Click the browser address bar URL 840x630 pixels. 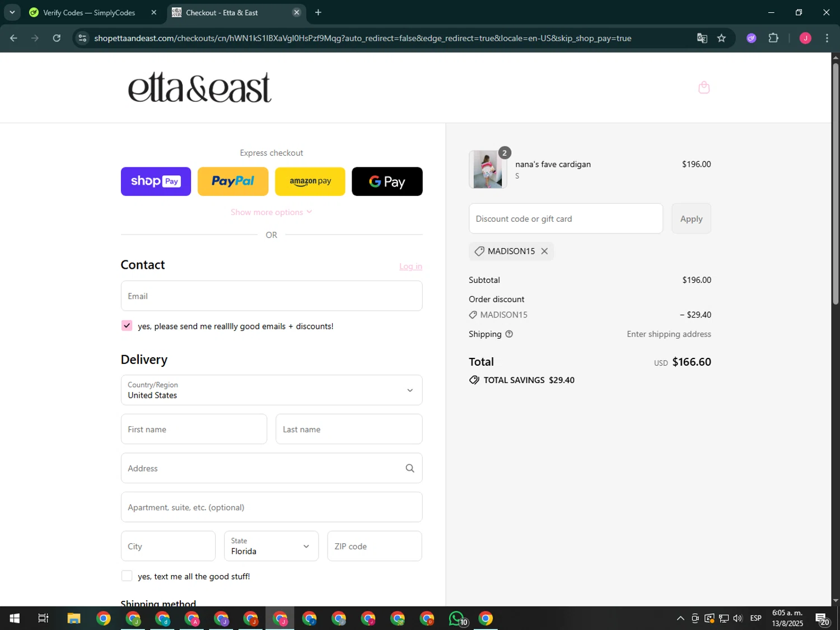point(362,38)
